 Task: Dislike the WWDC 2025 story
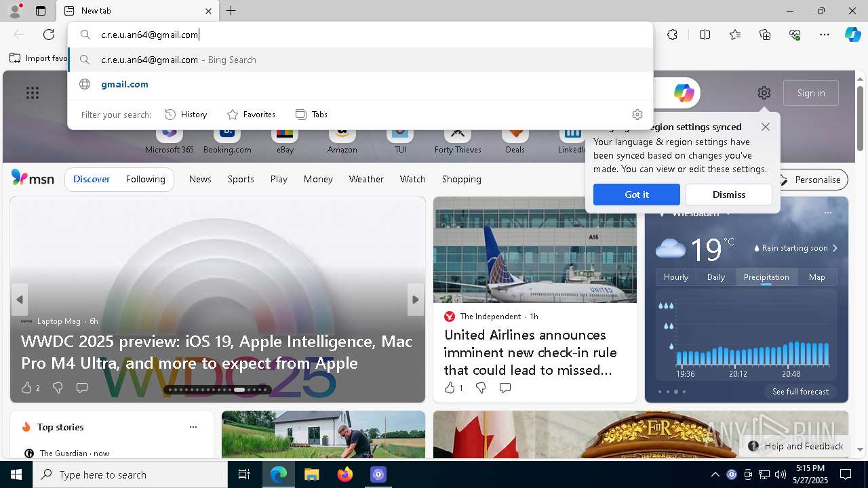tap(58, 388)
